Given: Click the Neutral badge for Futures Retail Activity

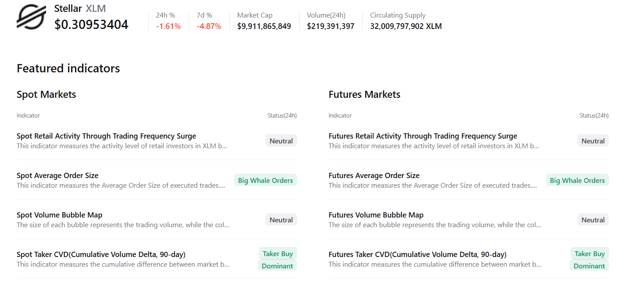Looking at the screenshot, I should 593,141.
